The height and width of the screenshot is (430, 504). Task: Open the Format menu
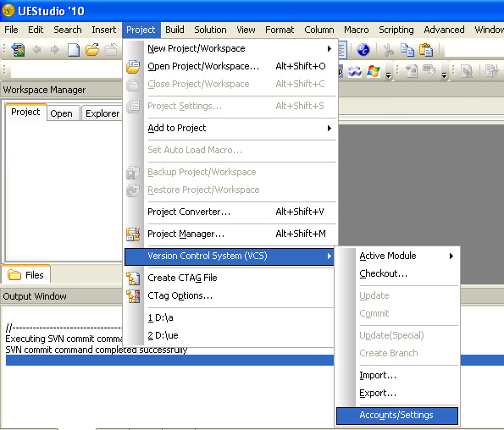(280, 30)
